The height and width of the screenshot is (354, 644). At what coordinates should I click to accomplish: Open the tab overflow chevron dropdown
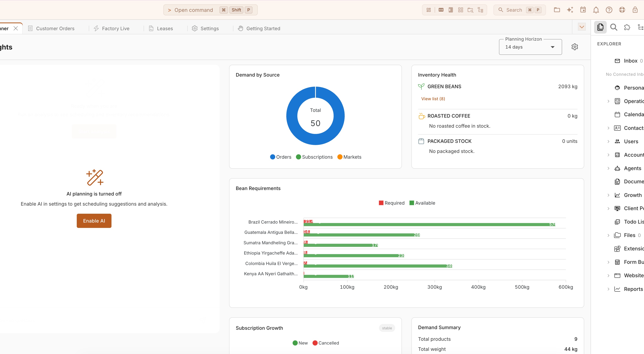click(582, 27)
